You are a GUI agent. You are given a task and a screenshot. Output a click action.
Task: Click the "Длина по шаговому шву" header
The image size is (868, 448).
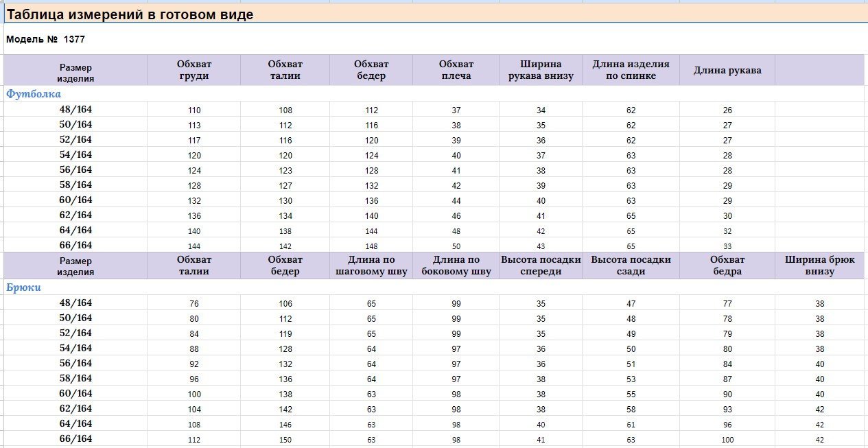(371, 266)
